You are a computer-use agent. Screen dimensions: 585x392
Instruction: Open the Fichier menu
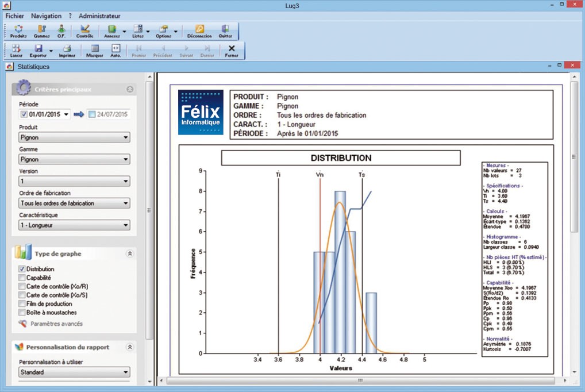coord(14,16)
